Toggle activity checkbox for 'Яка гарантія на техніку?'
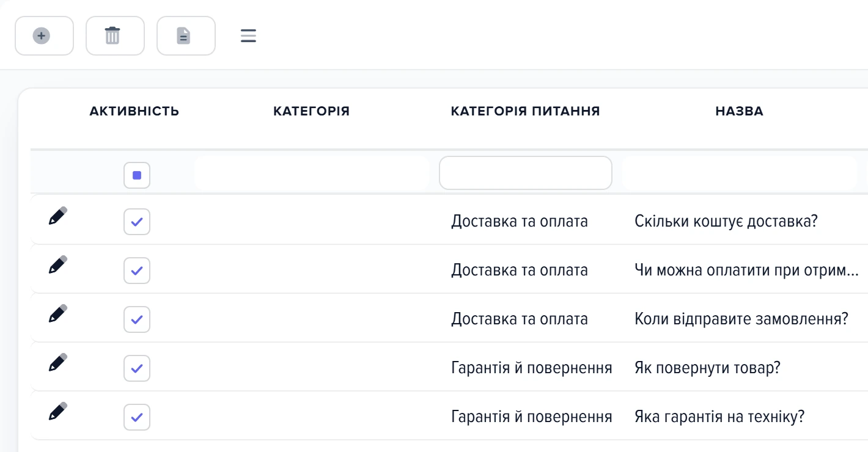 (137, 417)
